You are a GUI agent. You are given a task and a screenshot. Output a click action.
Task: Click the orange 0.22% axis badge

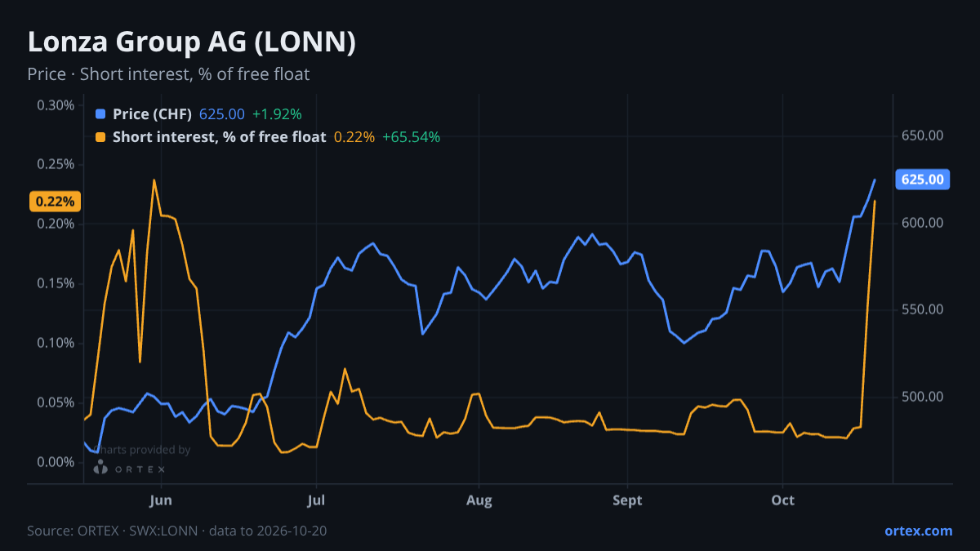pos(55,201)
